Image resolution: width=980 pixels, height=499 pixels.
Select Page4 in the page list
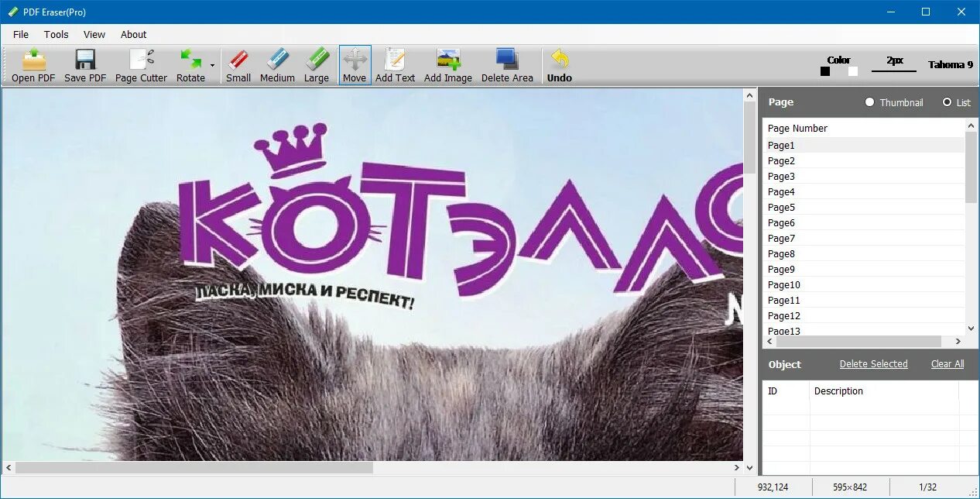pos(864,191)
